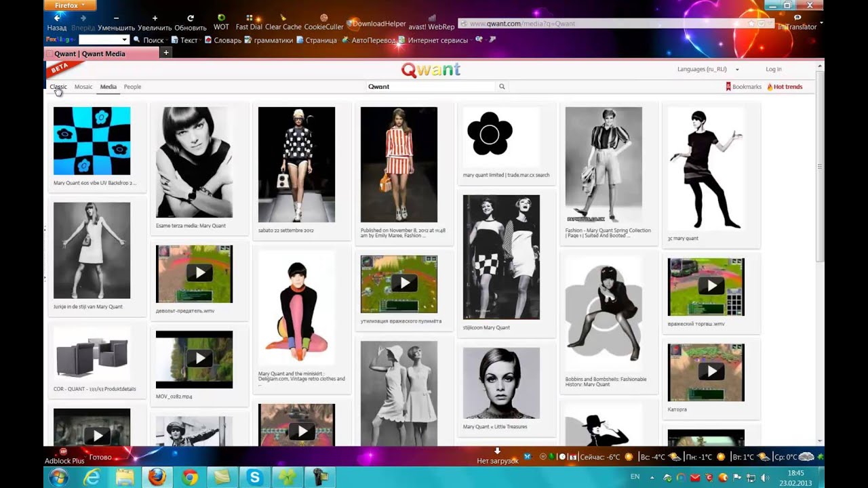The height and width of the screenshot is (488, 868).
Task: Open the Windows Start menu
Action: [58, 477]
